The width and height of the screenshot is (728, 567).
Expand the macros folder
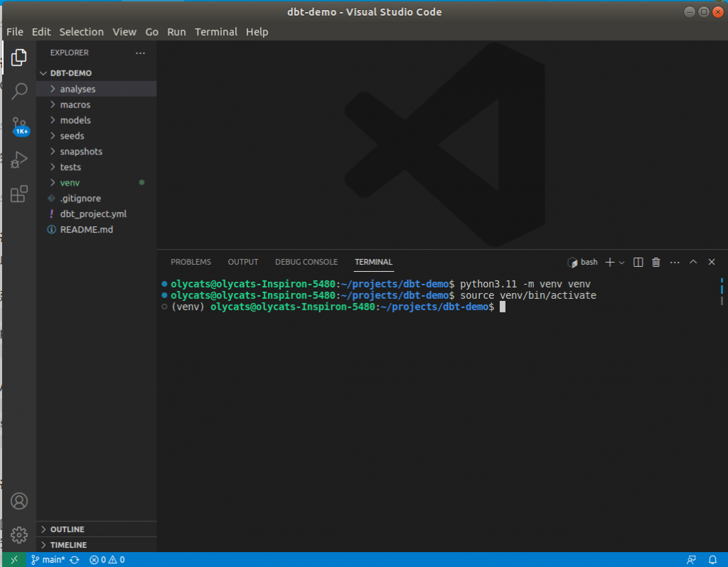pos(96,105)
